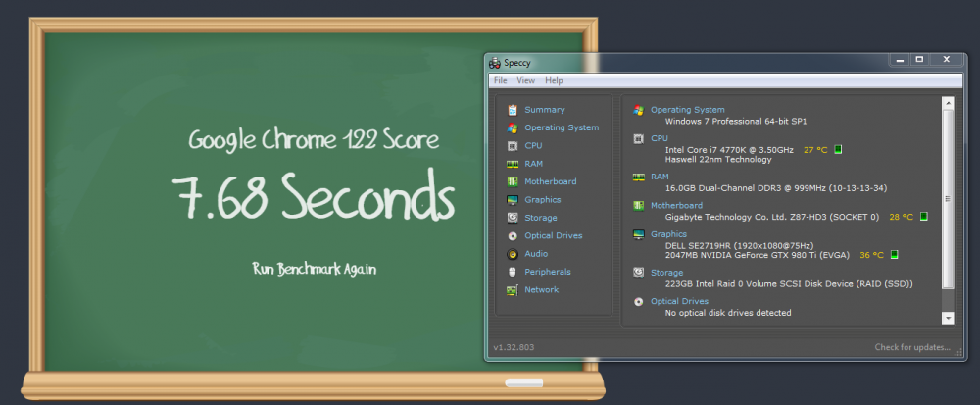
Task: Open Storage heading link in summary pane
Action: [x=666, y=273]
